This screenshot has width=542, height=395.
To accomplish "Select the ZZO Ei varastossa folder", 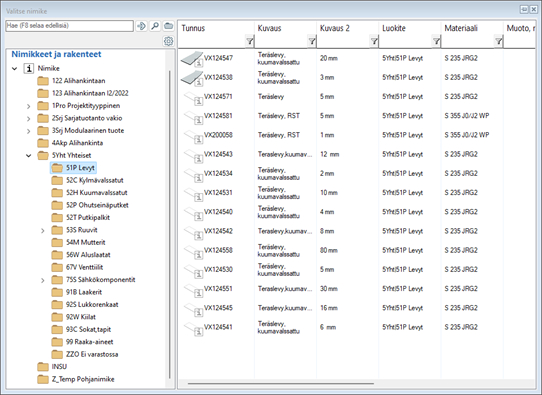I will [85, 355].
